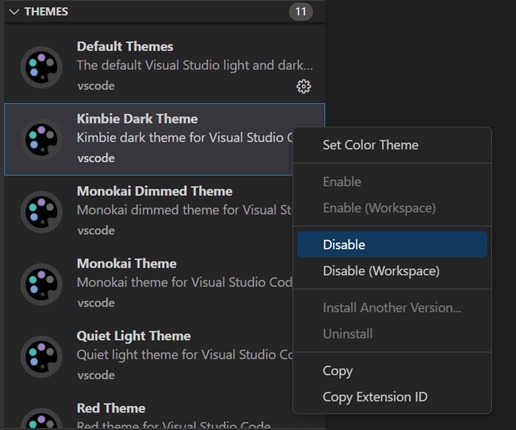Image resolution: width=516 pixels, height=430 pixels.
Task: Click the 11 themes count badge
Action: point(301,12)
